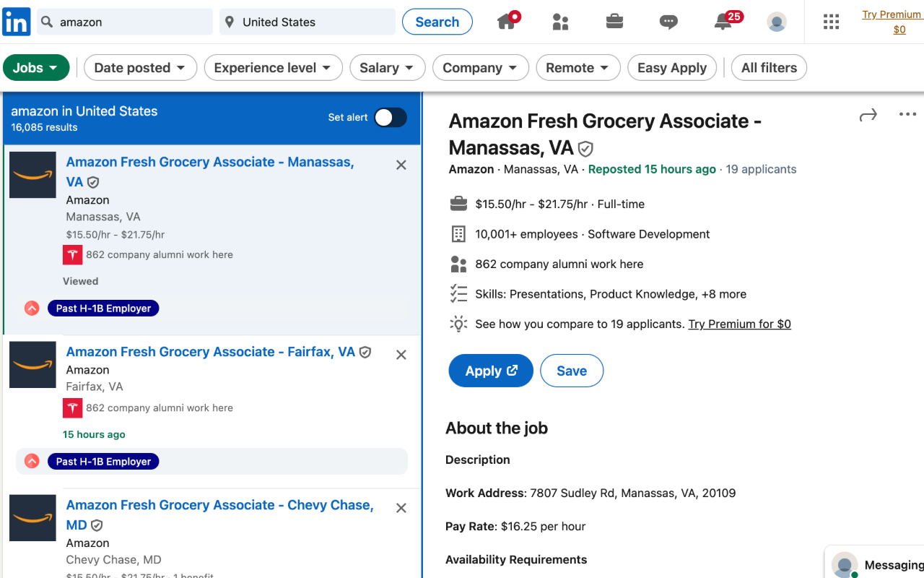Open My Network people icon
924x578 pixels.
tap(560, 22)
